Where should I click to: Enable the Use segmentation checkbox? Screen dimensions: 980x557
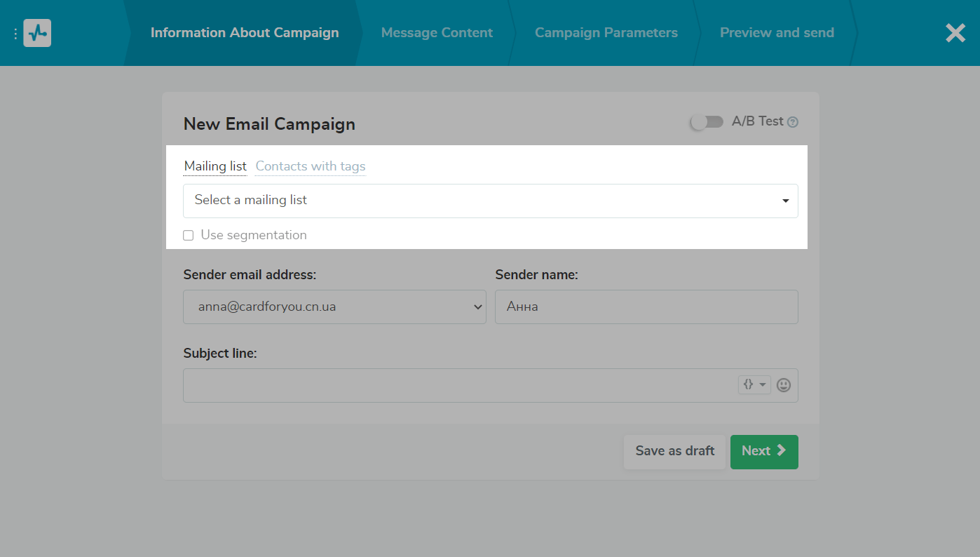click(189, 236)
